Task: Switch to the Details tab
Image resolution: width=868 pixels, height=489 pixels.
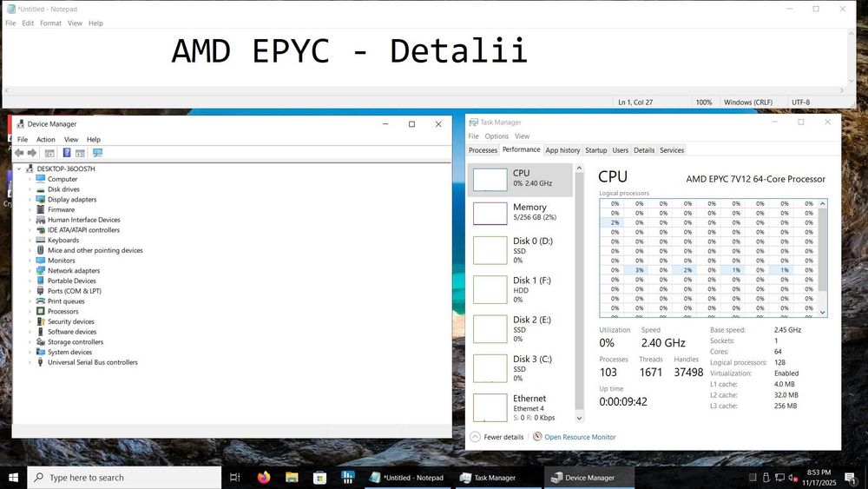Action: (644, 150)
